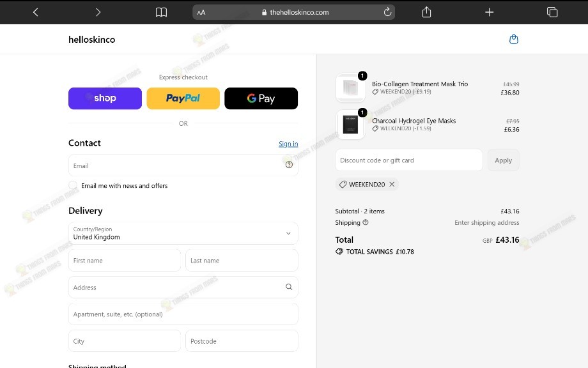Pay with the PayPal express button
Screen dimensions: 588x368
[183, 98]
